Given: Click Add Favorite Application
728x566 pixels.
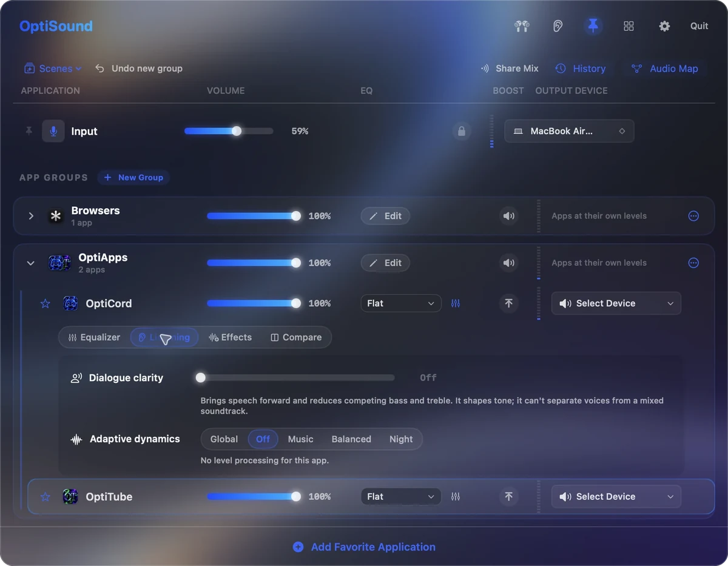Looking at the screenshot, I should coord(364,547).
